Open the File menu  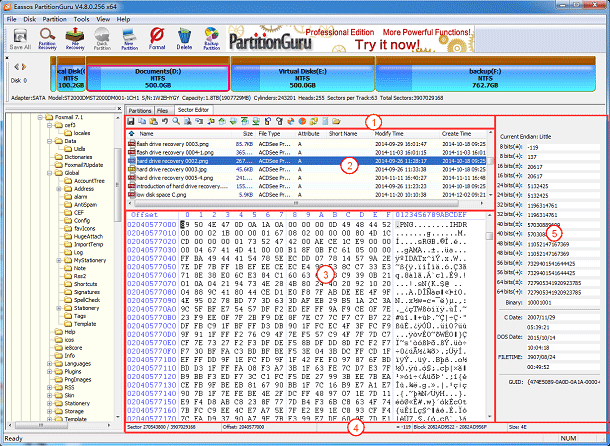(x=11, y=19)
